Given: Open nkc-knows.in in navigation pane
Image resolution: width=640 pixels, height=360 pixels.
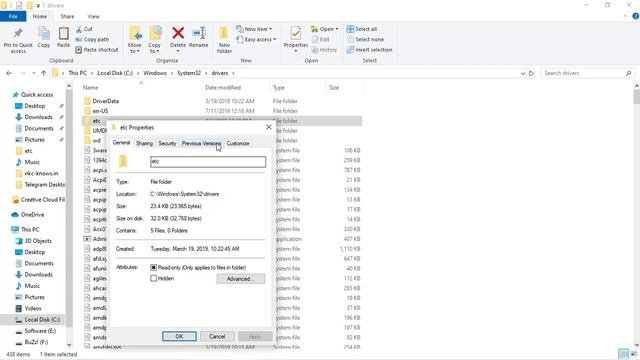Looking at the screenshot, I should (41, 173).
